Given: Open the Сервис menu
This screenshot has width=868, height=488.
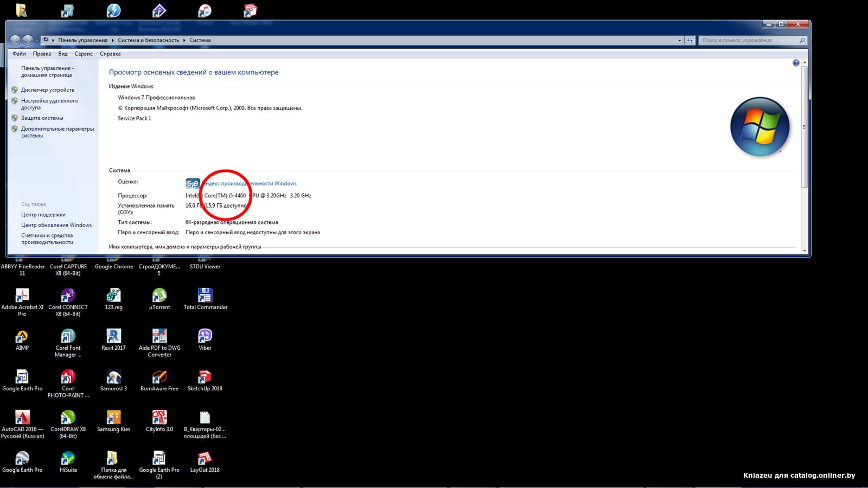Looking at the screenshot, I should point(84,54).
